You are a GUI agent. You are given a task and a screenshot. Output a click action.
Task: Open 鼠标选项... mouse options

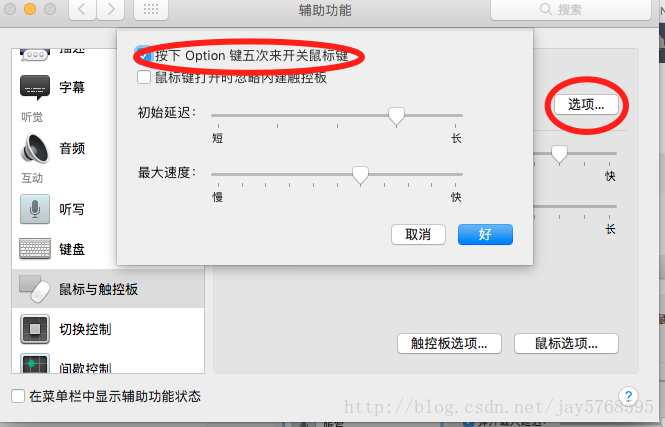[x=566, y=343]
